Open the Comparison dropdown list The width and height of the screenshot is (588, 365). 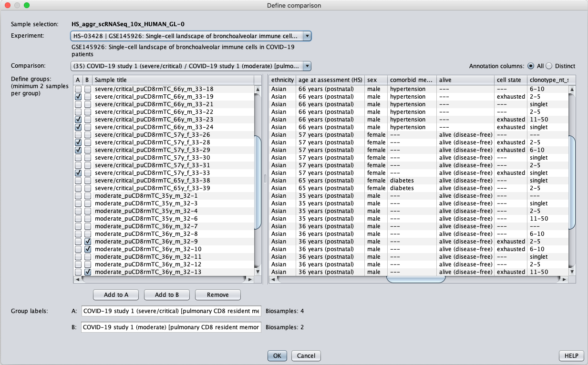click(191, 66)
